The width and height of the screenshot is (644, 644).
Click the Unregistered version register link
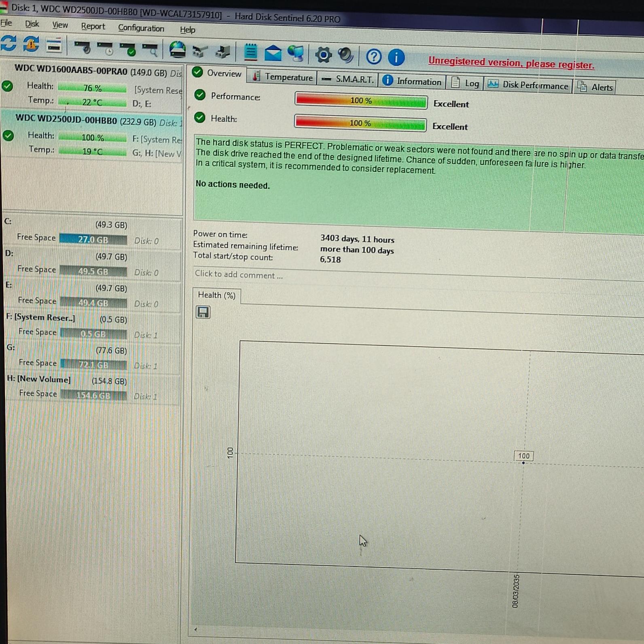[x=511, y=63]
